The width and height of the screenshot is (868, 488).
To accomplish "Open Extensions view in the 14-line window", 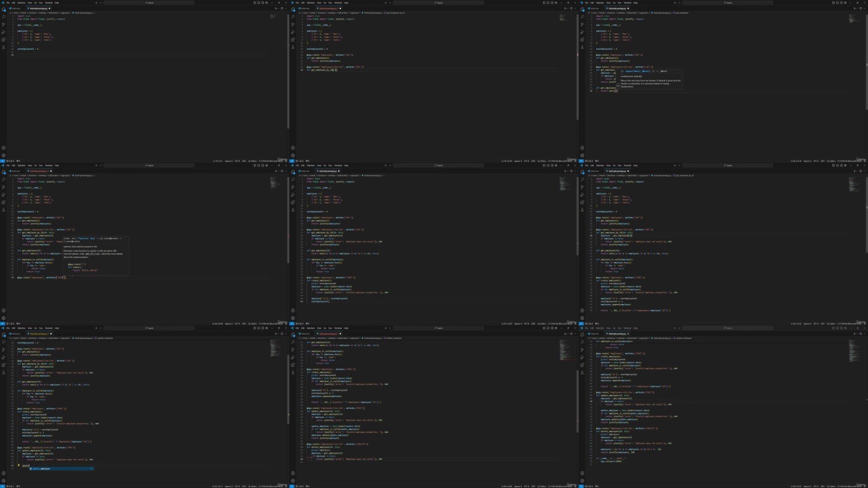I will [x=3, y=40].
